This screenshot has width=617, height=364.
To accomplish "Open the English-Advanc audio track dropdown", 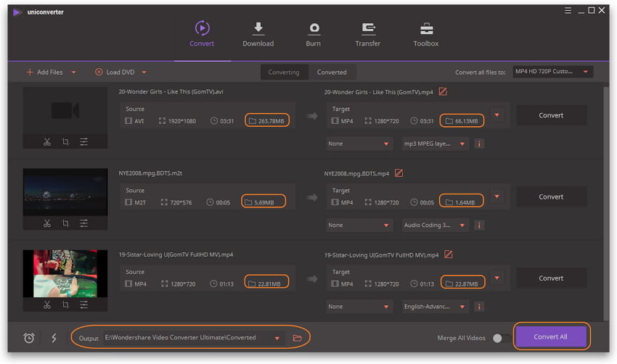I will (x=436, y=307).
